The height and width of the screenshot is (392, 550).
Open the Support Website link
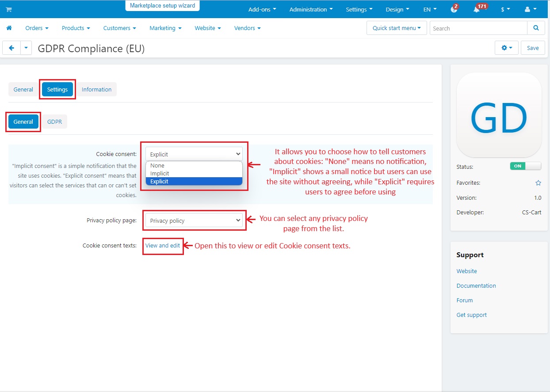(466, 271)
